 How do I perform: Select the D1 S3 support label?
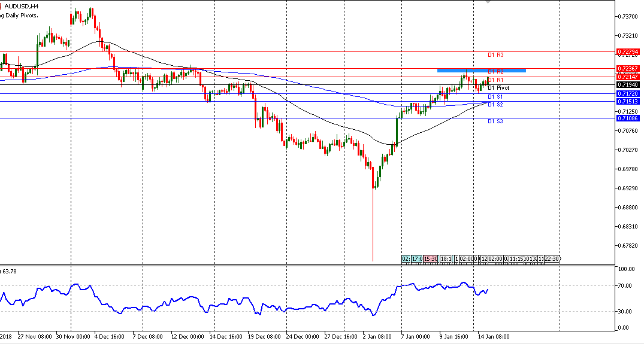pyautogui.click(x=495, y=121)
